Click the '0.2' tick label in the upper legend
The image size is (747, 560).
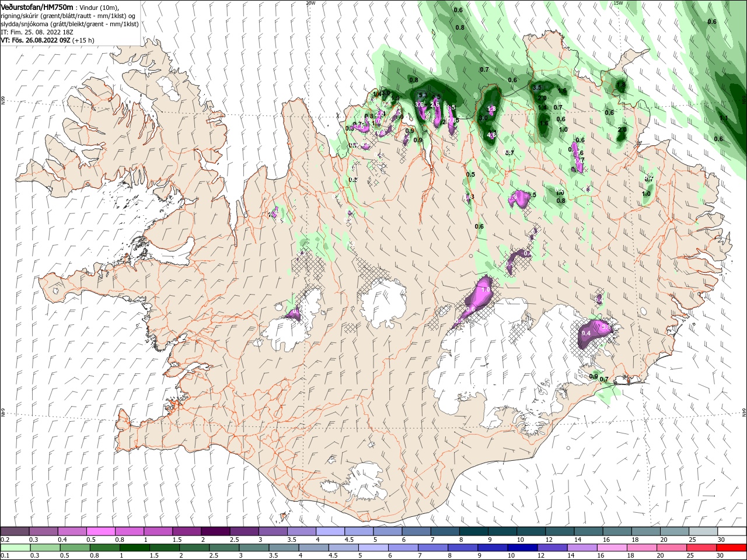click(5, 540)
